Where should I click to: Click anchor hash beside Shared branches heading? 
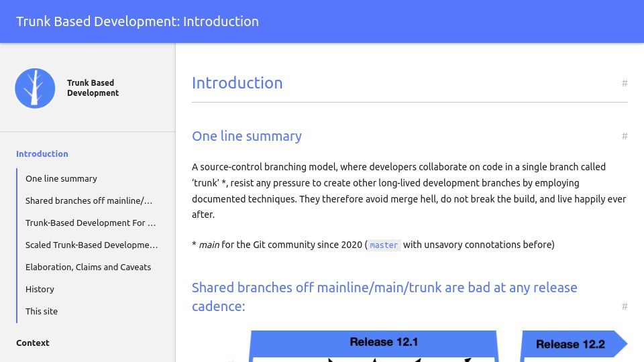tap(625, 306)
